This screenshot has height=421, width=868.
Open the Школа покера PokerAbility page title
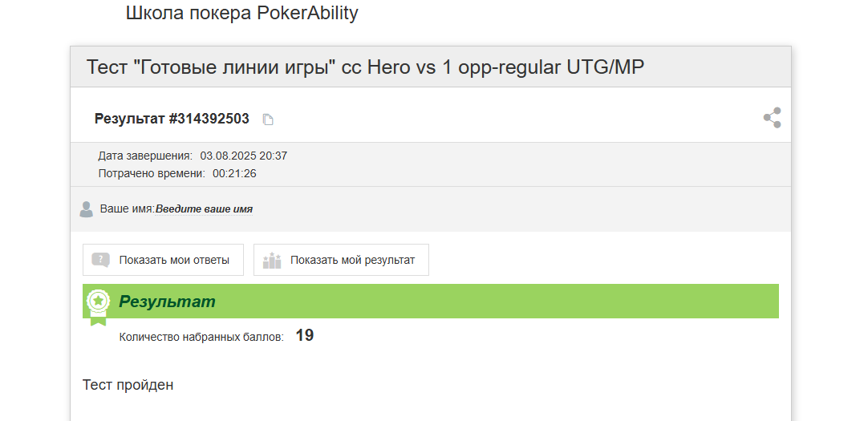click(242, 13)
